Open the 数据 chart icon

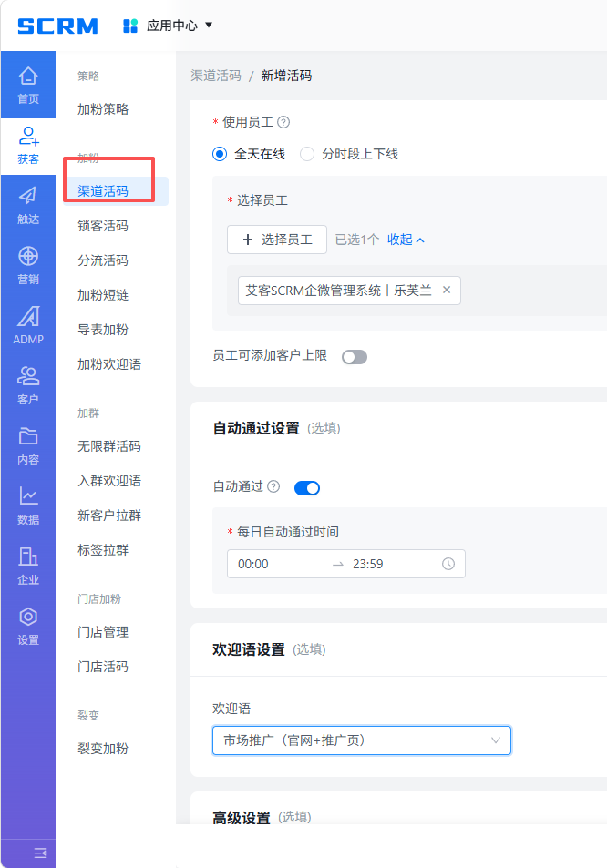(28, 496)
